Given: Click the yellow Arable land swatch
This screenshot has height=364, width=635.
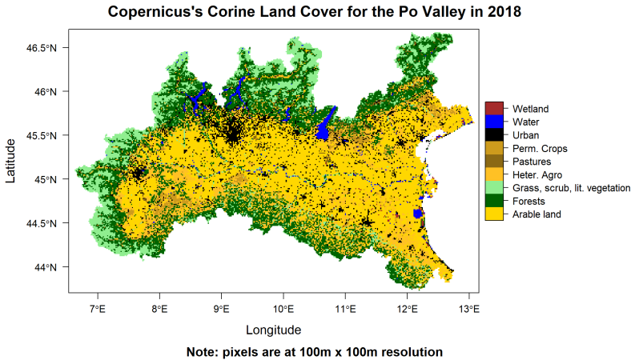Looking at the screenshot, I should (x=494, y=214).
